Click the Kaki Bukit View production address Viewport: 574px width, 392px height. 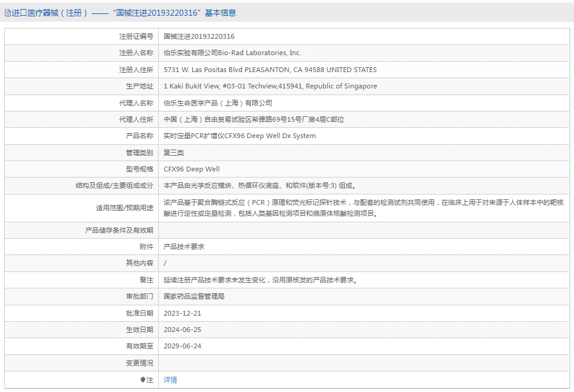pyautogui.click(x=270, y=86)
